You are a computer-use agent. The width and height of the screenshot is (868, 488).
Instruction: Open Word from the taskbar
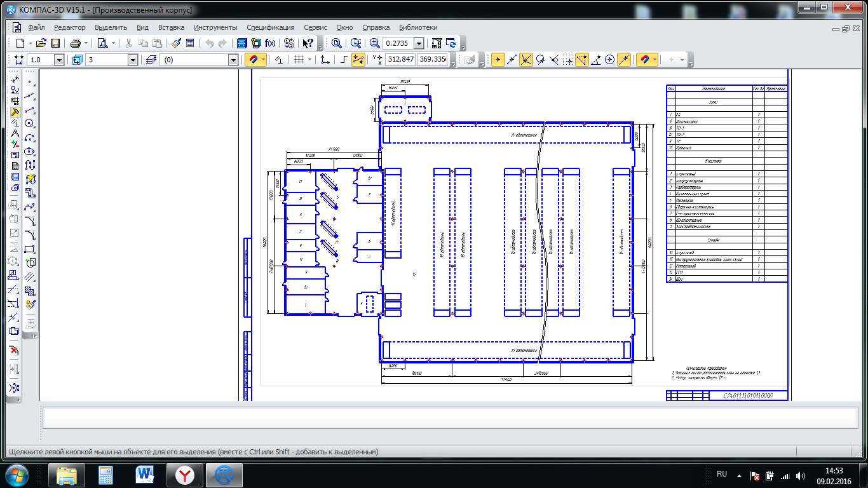coord(145,475)
